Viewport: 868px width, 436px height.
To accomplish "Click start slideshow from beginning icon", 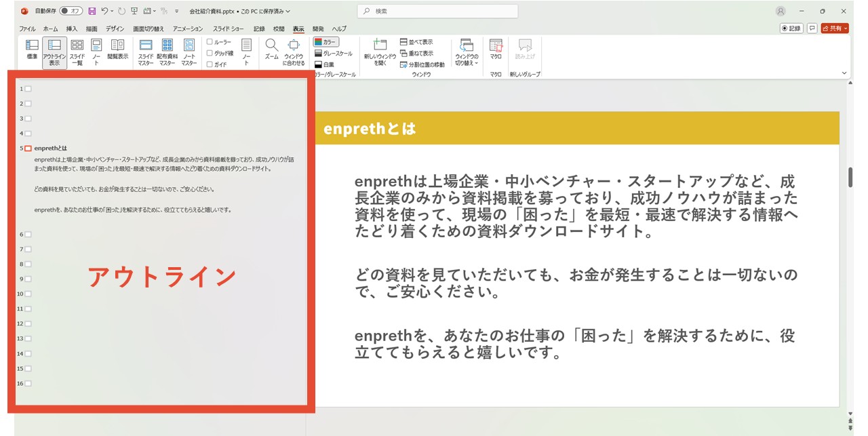I will tap(134, 11).
